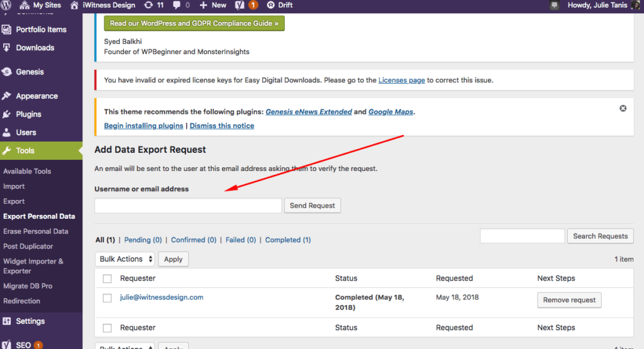The width and height of the screenshot is (644, 349).
Task: Click the Next Steps column header
Action: click(x=556, y=279)
